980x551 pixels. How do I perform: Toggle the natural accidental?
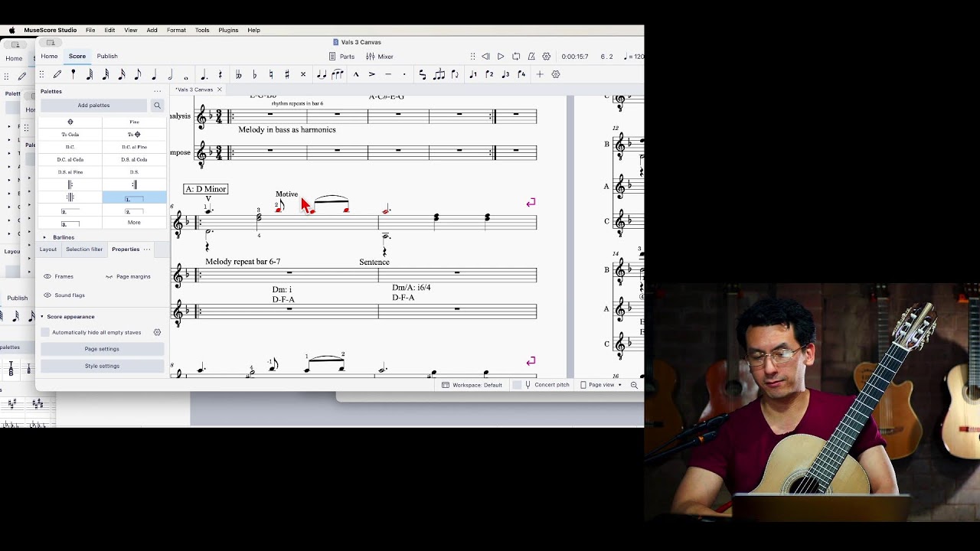271,74
